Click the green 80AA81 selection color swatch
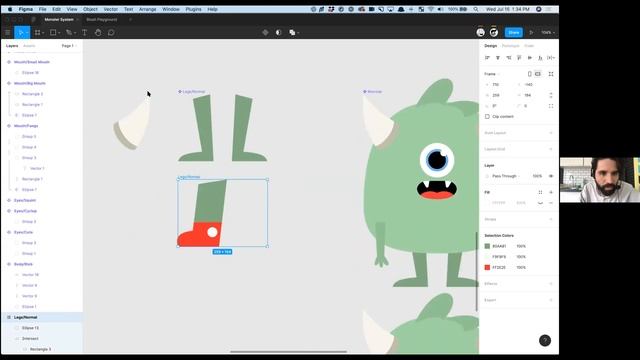The width and height of the screenshot is (640, 360). tap(487, 246)
